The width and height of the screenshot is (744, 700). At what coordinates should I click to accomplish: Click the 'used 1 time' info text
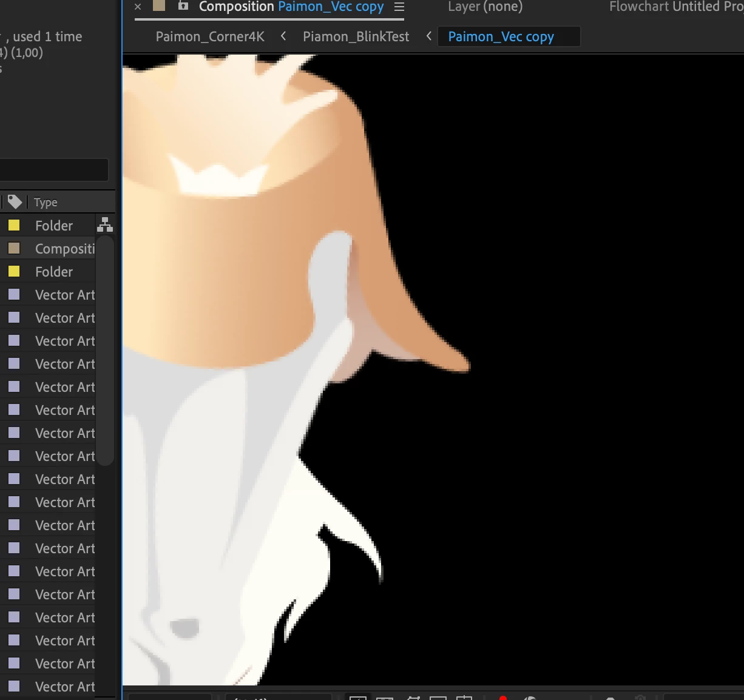tap(47, 36)
